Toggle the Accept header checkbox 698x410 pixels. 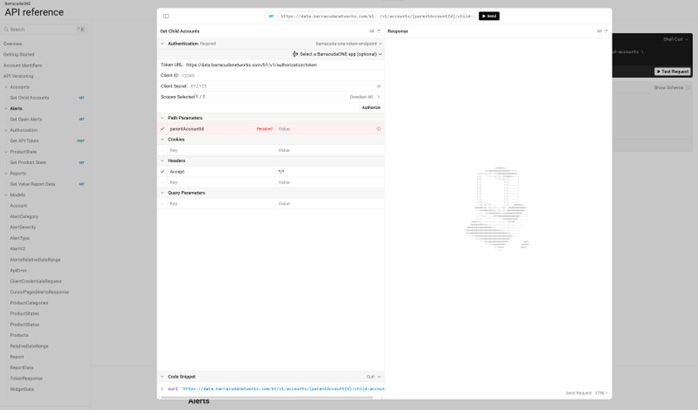163,171
